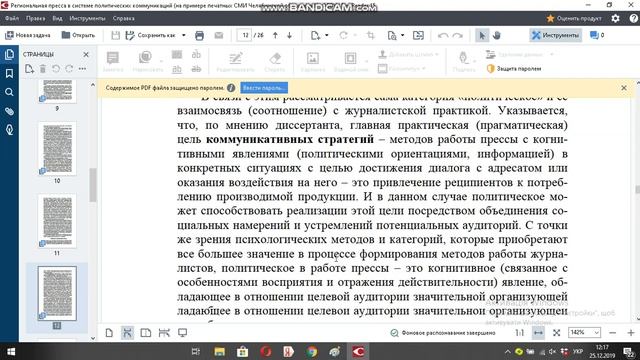Click add page icon in Pages panel

[29, 69]
